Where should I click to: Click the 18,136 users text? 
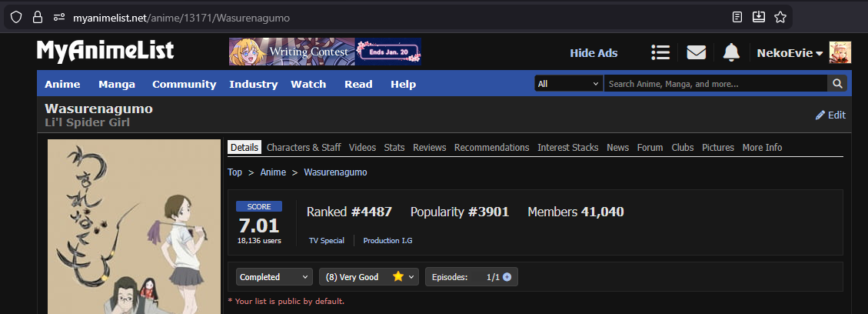coord(259,241)
